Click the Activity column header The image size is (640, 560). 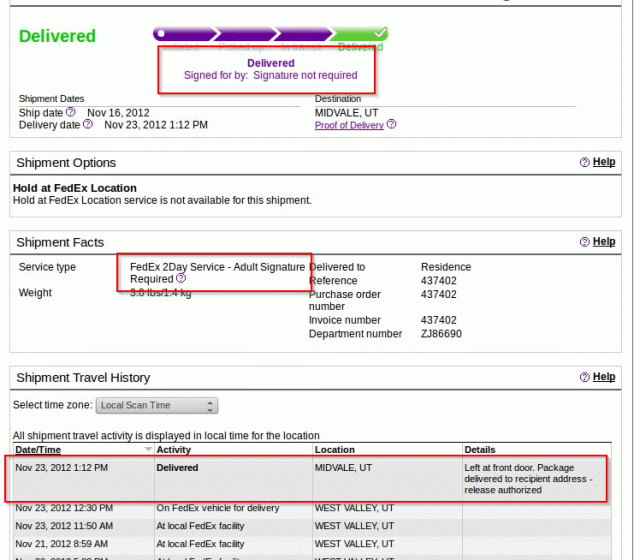(173, 449)
